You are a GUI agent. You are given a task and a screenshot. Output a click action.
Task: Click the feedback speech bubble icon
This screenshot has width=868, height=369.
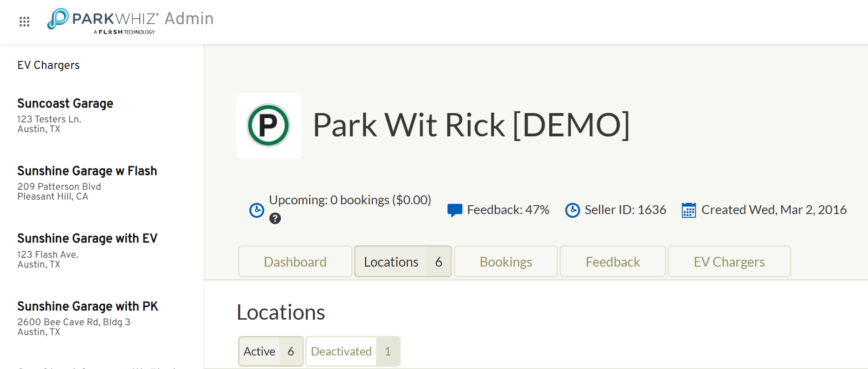pyautogui.click(x=455, y=210)
